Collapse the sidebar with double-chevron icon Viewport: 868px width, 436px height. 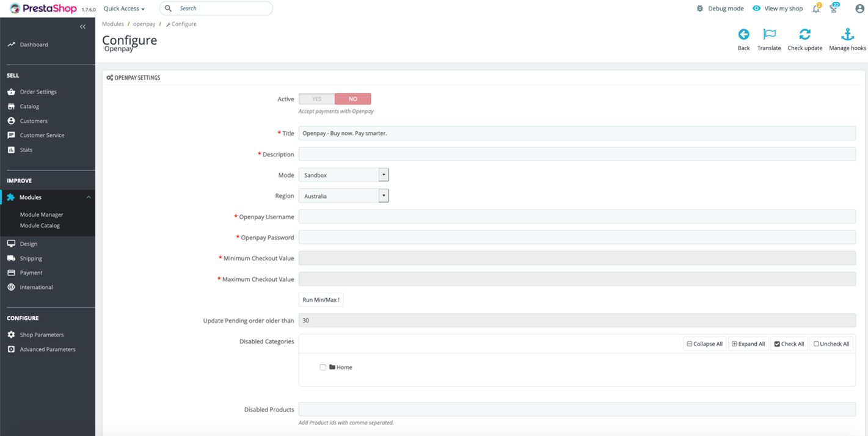click(82, 27)
